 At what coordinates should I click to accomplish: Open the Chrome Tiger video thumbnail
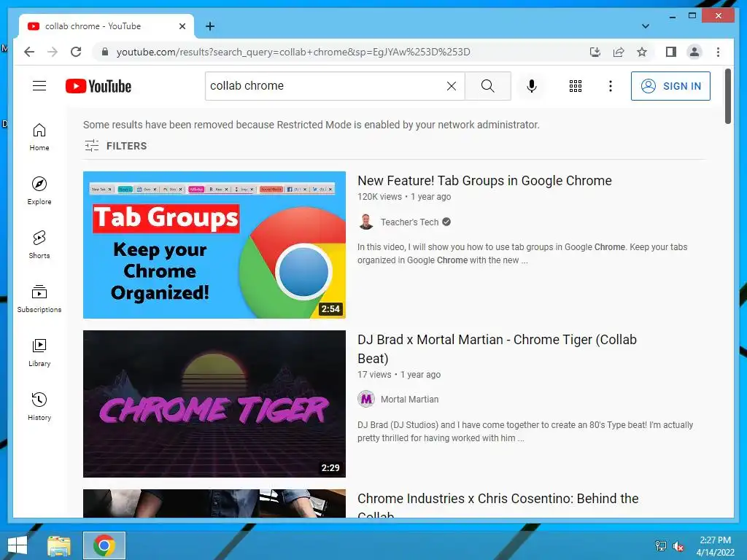pos(214,404)
